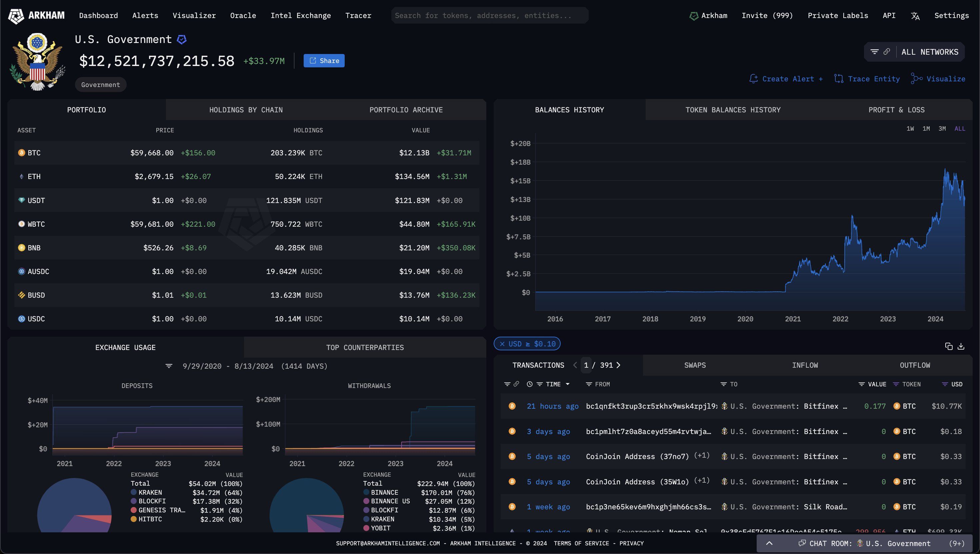Copy transactions using the copy icon
Viewport: 980px width, 554px height.
949,346
